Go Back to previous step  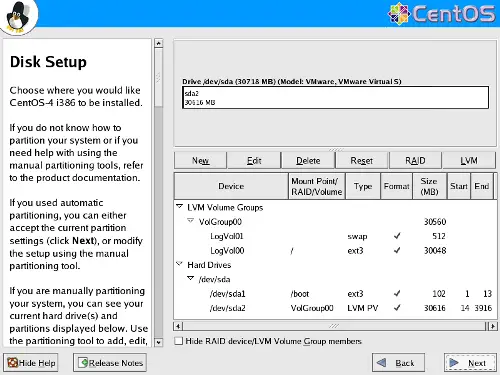[399, 363]
